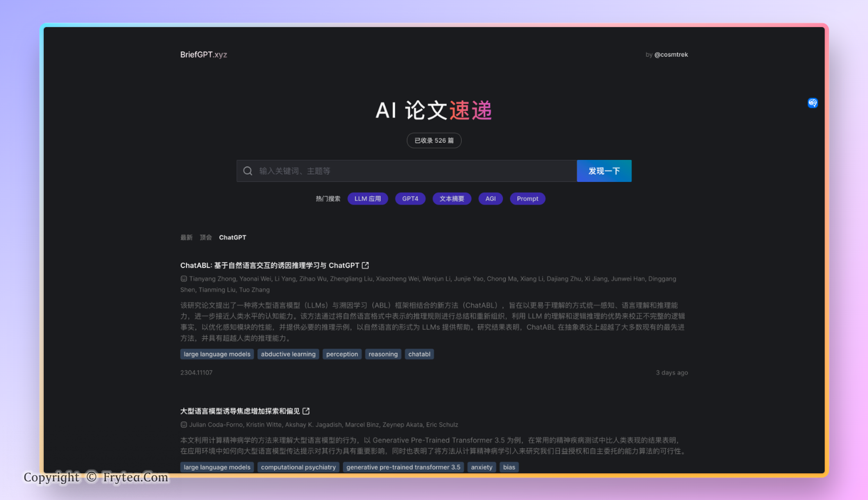Select the LLM 应用 hot search tag
This screenshot has height=500, width=868.
click(x=368, y=199)
